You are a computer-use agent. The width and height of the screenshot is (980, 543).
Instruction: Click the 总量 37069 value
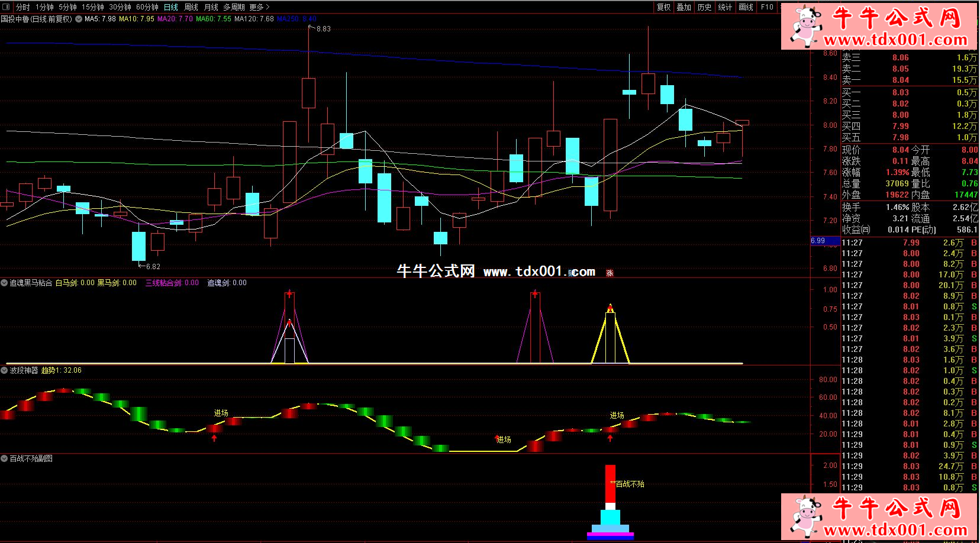pos(897,183)
